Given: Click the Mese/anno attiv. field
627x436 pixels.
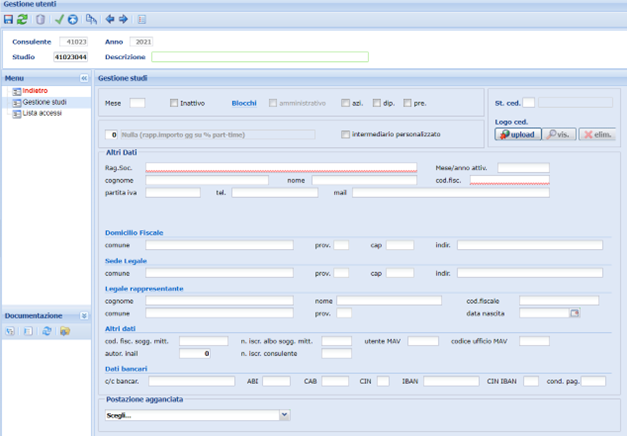Looking at the screenshot, I should coord(523,168).
